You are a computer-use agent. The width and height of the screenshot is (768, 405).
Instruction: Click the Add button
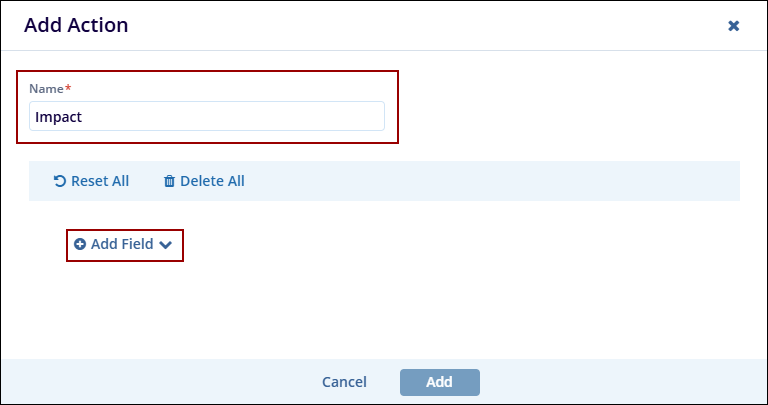[x=439, y=382]
